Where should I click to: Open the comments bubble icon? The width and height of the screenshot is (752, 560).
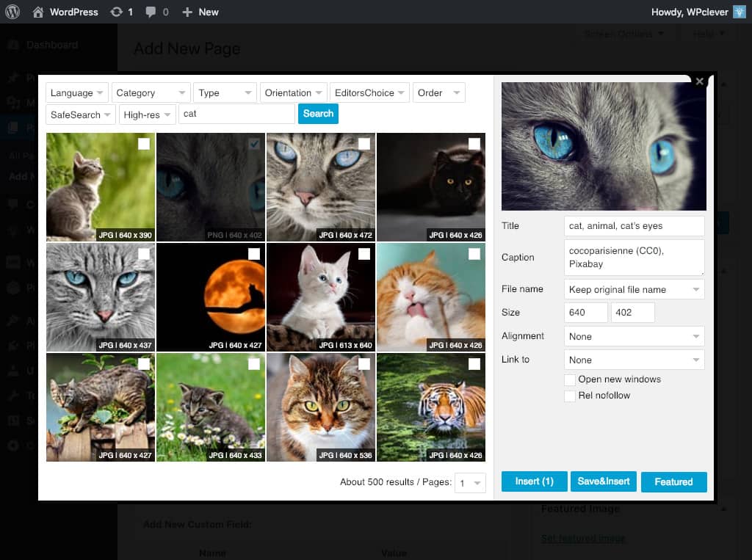tap(151, 12)
